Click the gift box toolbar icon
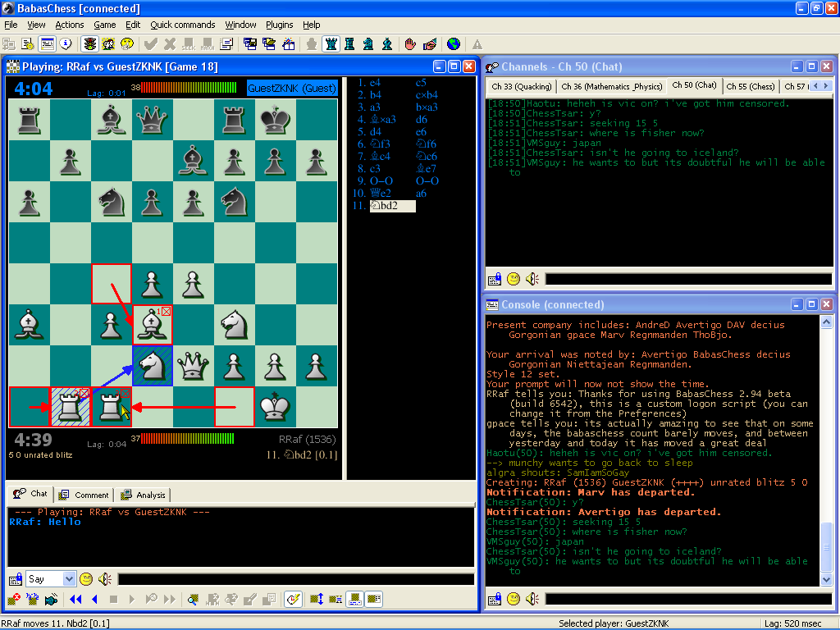The height and width of the screenshot is (630, 840). click(289, 44)
